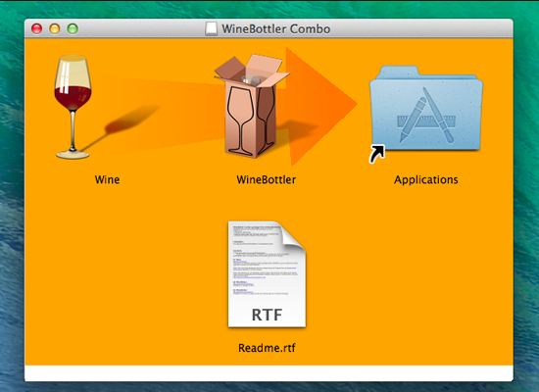The image size is (539, 392).
Task: Minimize the WineBottler Combo window
Action: [55, 28]
